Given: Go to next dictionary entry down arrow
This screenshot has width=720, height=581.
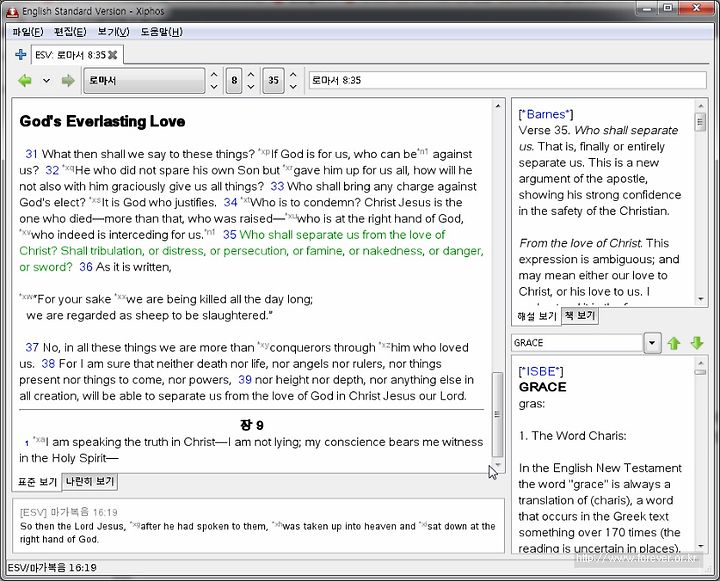Looking at the screenshot, I should (x=697, y=343).
